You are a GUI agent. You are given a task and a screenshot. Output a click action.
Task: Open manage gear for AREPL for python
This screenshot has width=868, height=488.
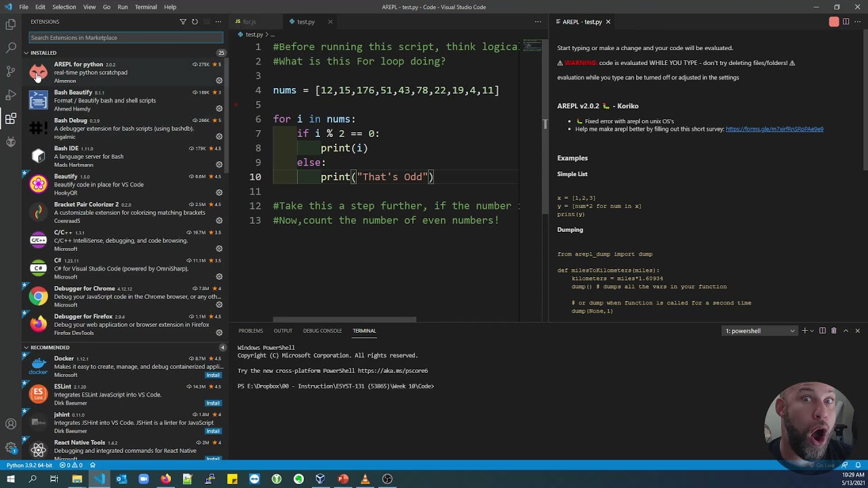(219, 81)
